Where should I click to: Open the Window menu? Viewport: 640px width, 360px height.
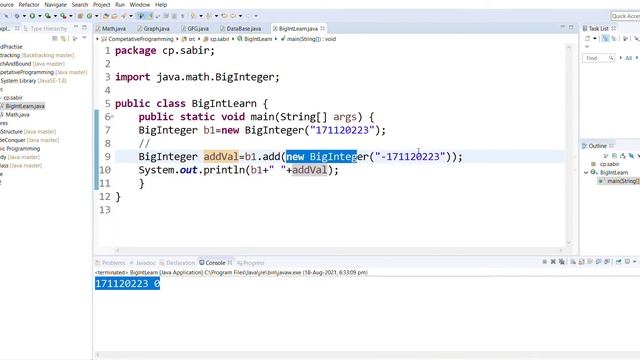click(140, 4)
